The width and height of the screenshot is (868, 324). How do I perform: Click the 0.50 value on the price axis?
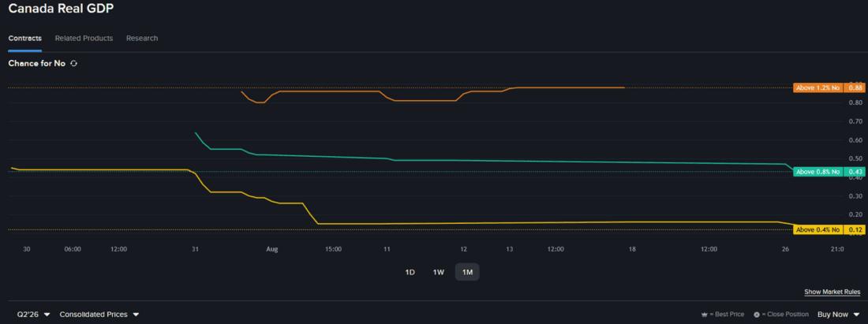click(x=855, y=158)
